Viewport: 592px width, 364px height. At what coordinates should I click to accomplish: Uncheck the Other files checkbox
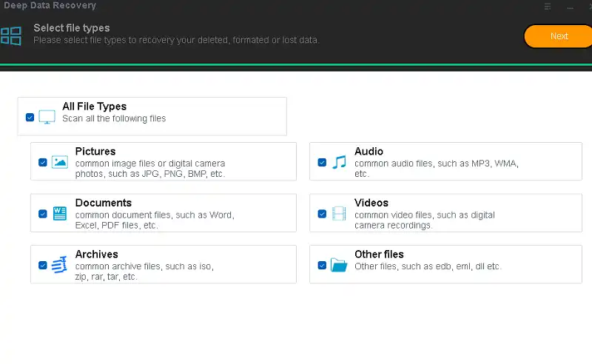[322, 265]
